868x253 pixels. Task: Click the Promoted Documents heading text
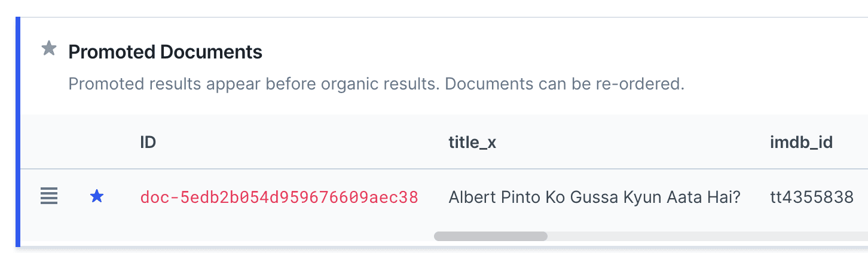[x=165, y=52]
